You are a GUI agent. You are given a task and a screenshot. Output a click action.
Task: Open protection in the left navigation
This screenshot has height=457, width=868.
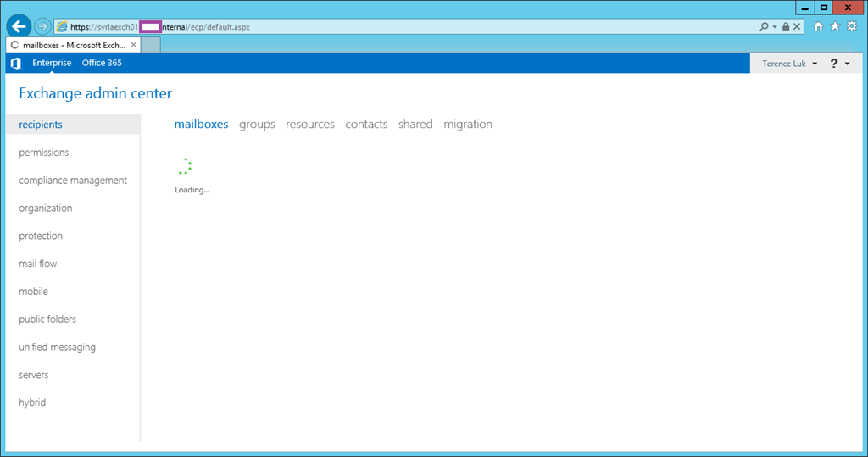41,236
